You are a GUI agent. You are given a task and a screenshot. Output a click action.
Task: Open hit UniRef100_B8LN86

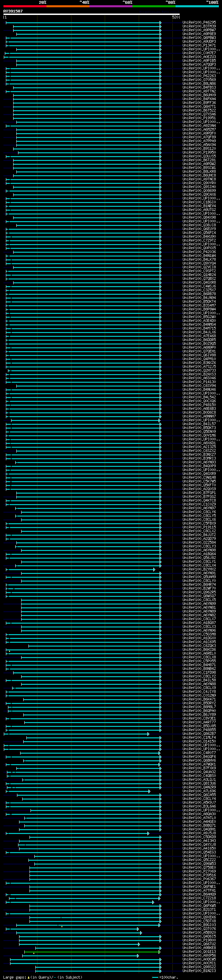(x=199, y=84)
